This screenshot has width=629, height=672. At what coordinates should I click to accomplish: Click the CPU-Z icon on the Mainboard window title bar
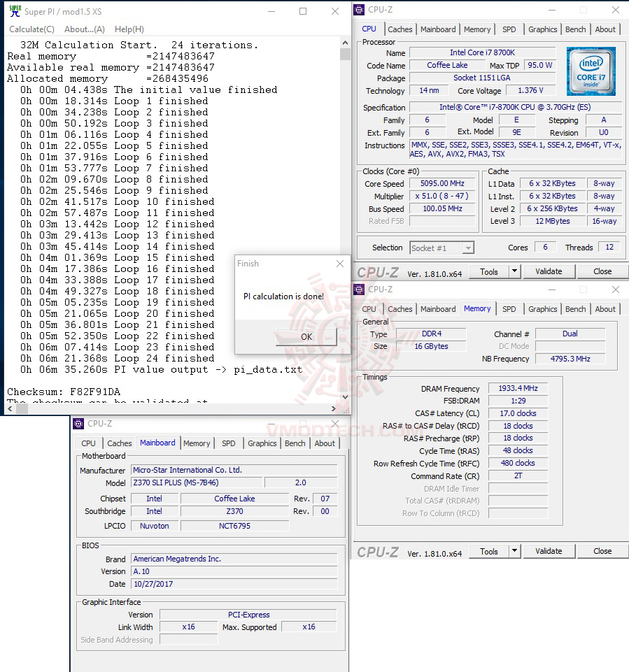[78, 423]
